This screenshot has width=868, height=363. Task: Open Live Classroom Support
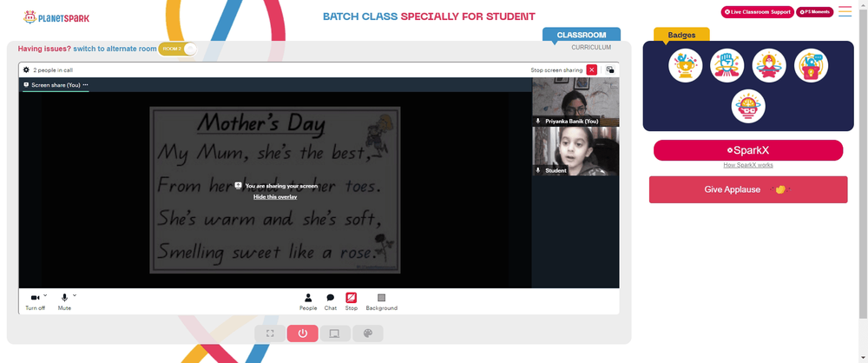757,11
